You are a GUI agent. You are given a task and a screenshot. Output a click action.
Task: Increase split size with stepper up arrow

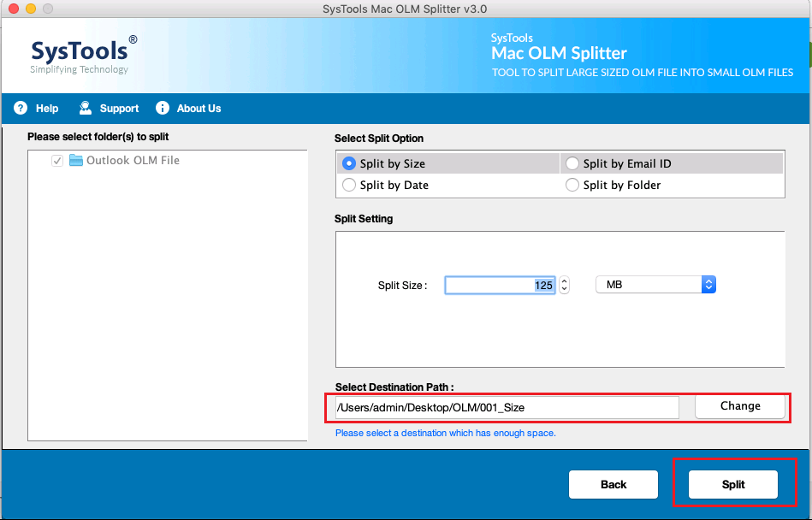pos(565,281)
